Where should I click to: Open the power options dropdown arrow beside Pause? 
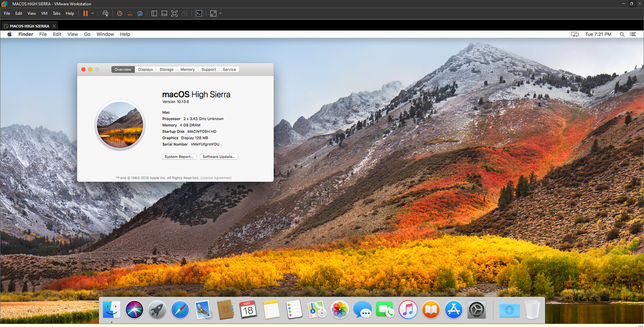point(93,14)
